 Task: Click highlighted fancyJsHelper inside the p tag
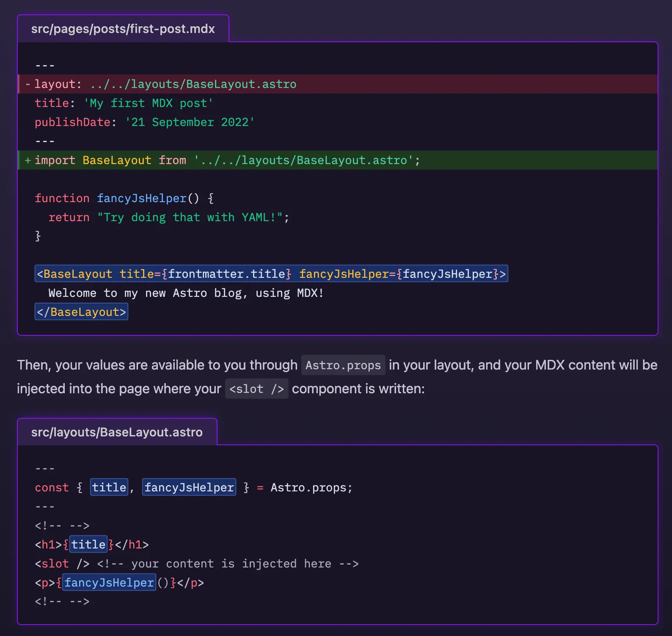109,583
